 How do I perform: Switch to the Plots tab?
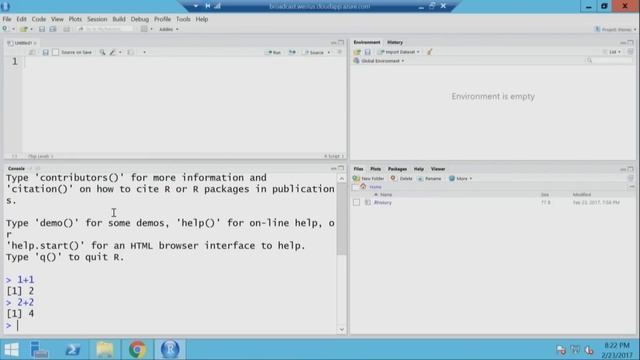376,169
